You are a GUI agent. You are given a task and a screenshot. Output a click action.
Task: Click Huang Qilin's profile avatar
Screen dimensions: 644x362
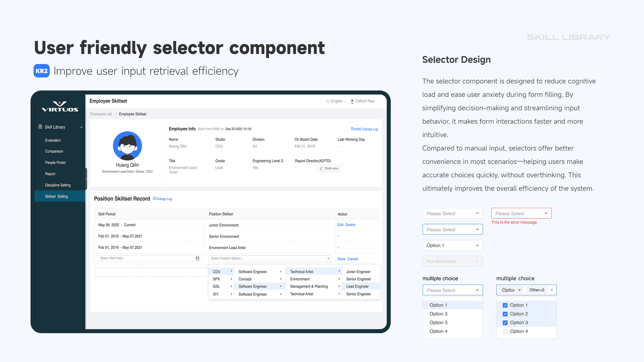click(127, 146)
